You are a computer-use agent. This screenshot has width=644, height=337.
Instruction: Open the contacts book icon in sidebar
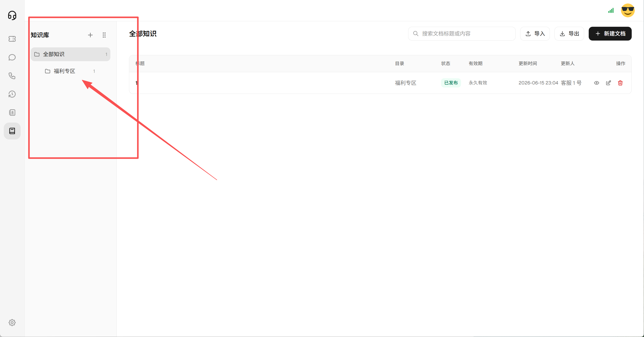[x=12, y=112]
